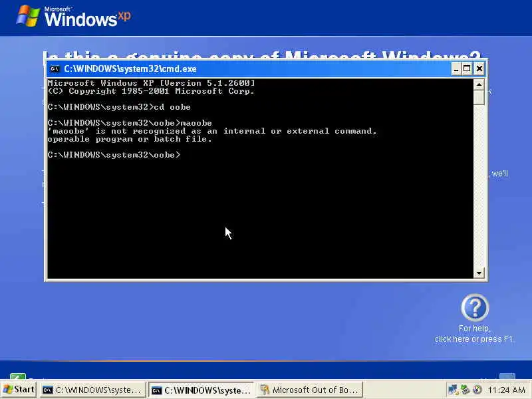The image size is (532, 399).
Task: Click the round third system tray icon
Action: click(x=477, y=390)
